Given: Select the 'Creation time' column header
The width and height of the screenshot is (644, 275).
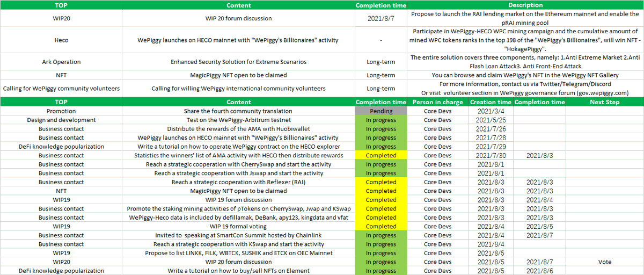Looking at the screenshot, I should click(490, 102).
